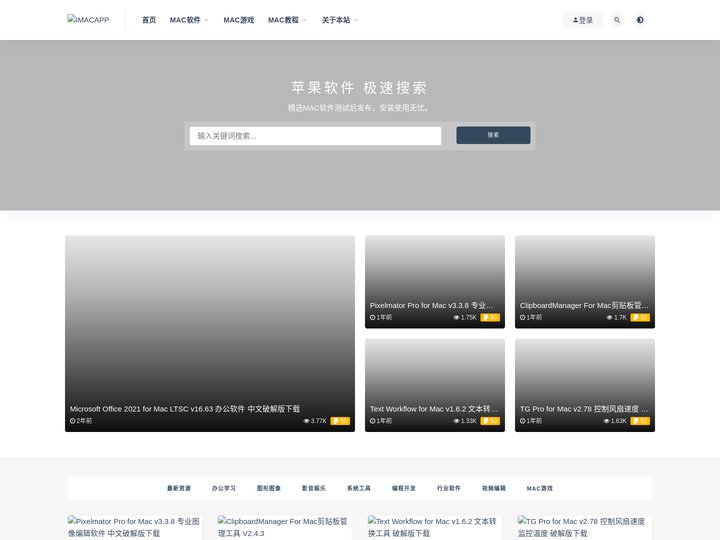Image resolution: width=720 pixels, height=540 pixels.
Task: Open MAC游戏 navigation item
Action: point(239,20)
